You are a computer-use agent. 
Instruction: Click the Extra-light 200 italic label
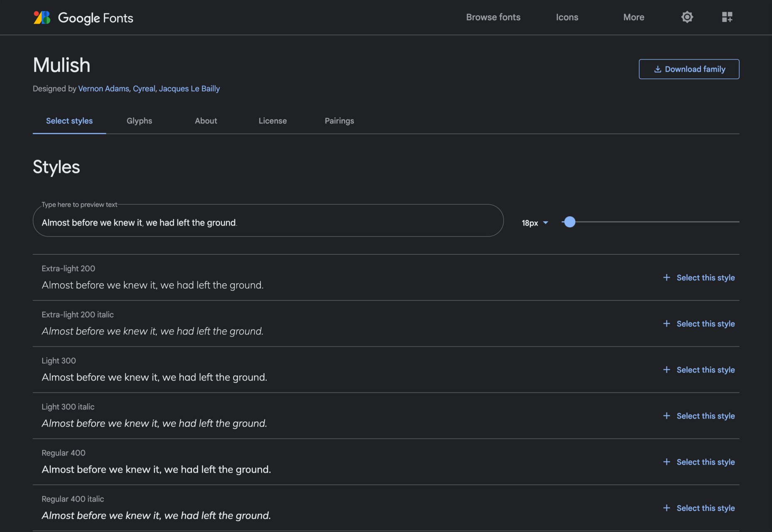tap(78, 315)
